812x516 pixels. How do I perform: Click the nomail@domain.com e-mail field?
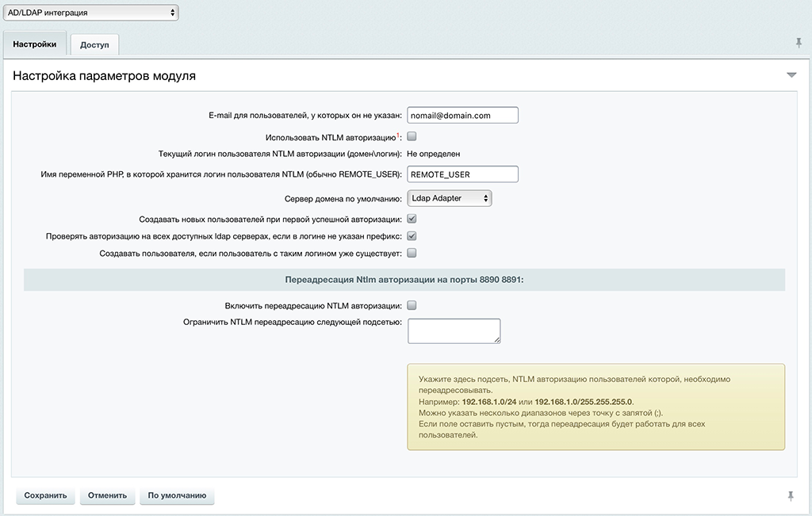tap(462, 116)
